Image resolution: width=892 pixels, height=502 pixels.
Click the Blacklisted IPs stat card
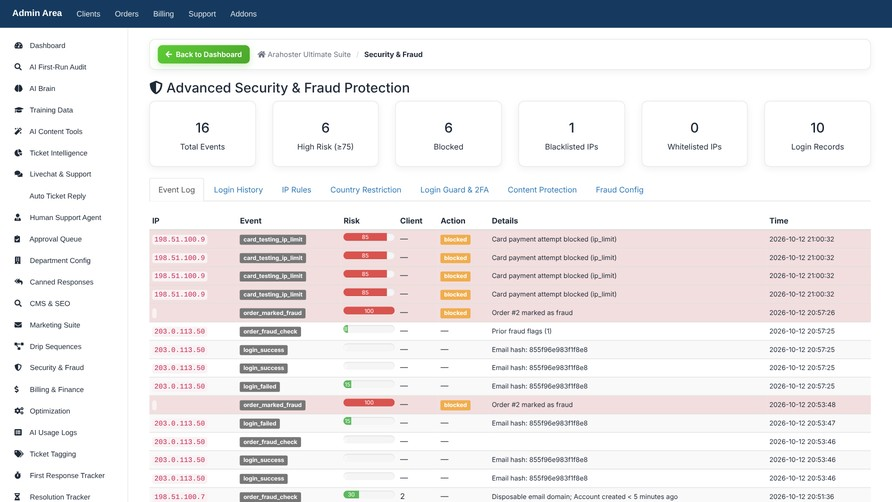[x=571, y=134]
